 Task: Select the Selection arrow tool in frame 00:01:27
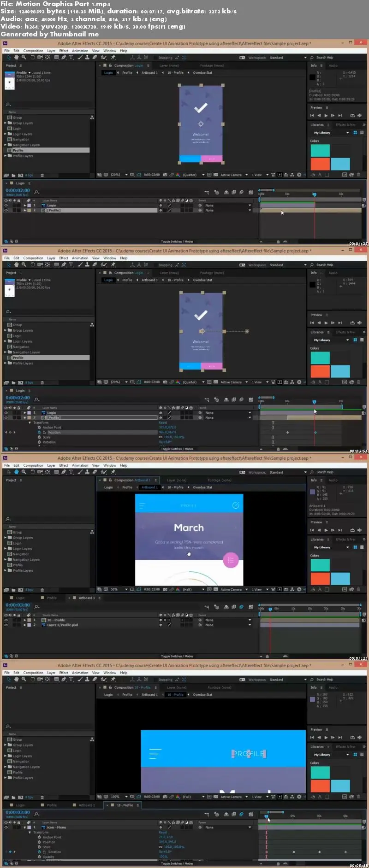9,58
